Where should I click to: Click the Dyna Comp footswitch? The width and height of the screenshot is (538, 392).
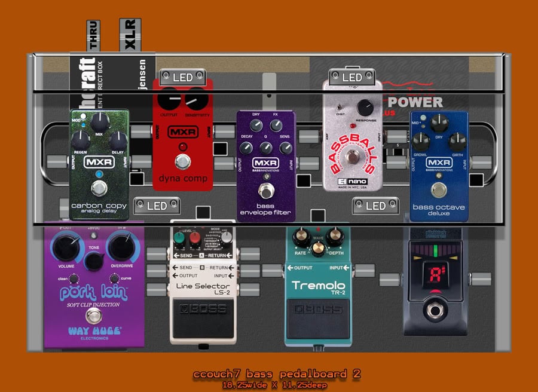pyautogui.click(x=183, y=161)
